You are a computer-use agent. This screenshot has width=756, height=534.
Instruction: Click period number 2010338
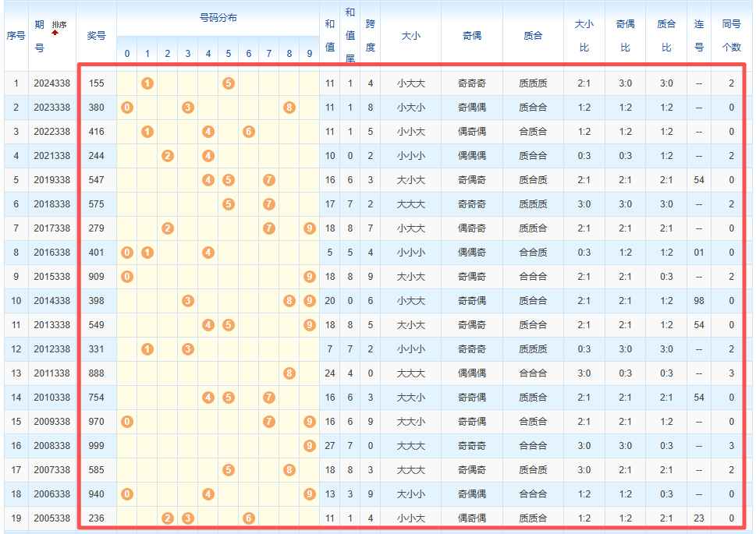coord(51,398)
